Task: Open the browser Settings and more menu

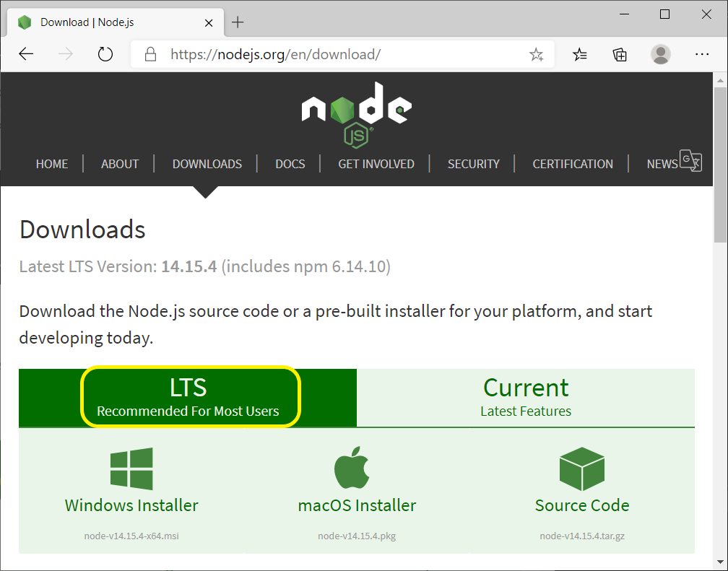Action: (x=702, y=54)
